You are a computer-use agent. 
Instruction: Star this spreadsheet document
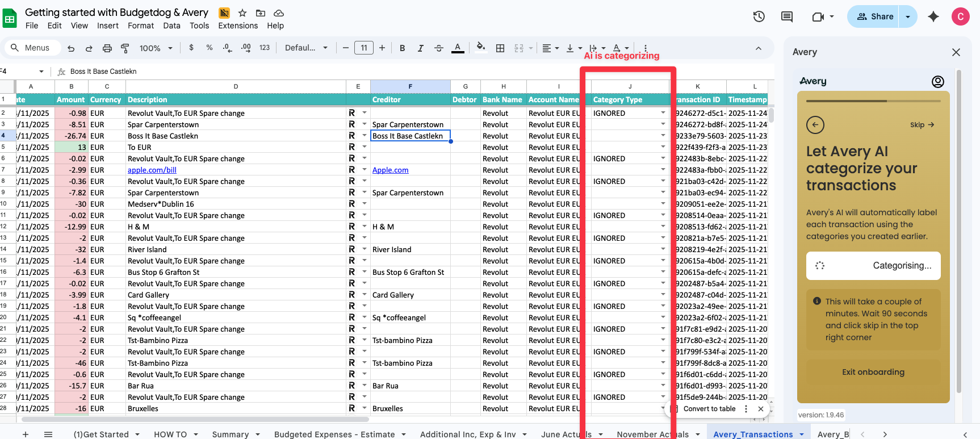242,12
